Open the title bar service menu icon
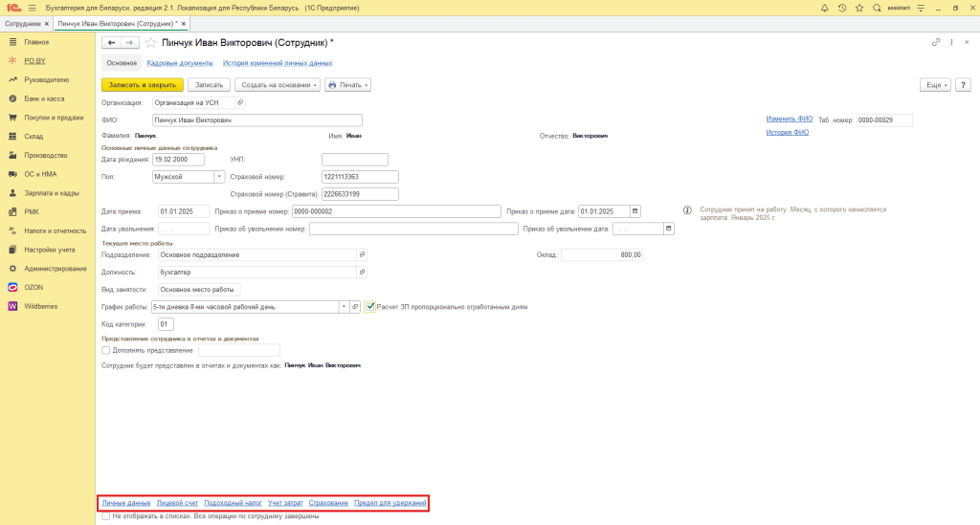The height and width of the screenshot is (525, 980). coord(921,8)
